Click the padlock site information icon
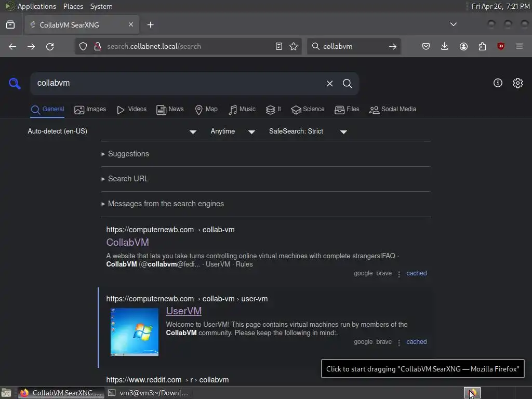The image size is (532, 399). 98,46
